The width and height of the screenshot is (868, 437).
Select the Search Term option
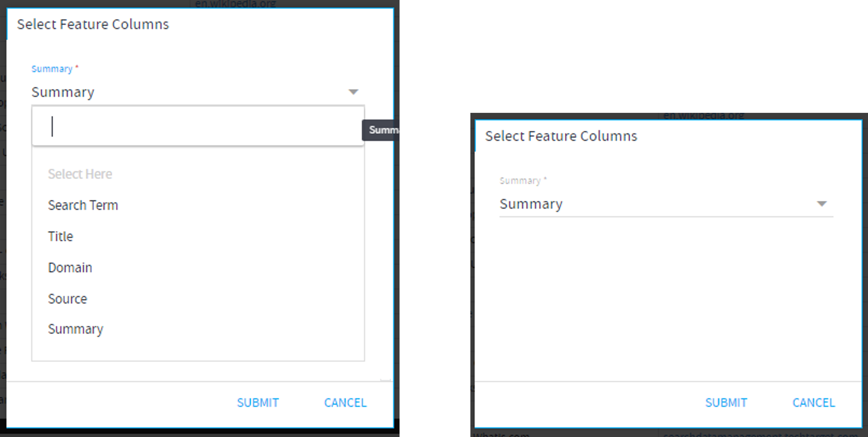coord(83,205)
